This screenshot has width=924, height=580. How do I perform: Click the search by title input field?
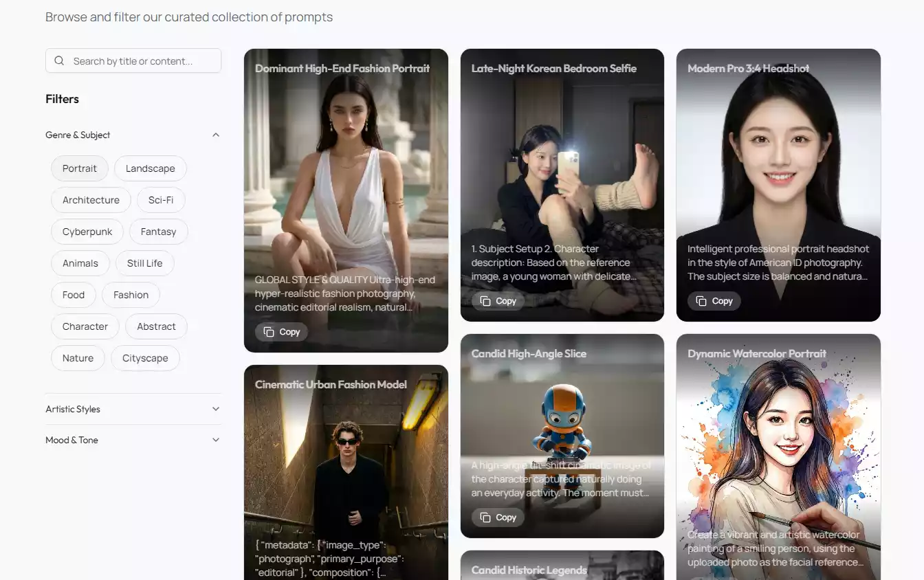[x=141, y=60]
